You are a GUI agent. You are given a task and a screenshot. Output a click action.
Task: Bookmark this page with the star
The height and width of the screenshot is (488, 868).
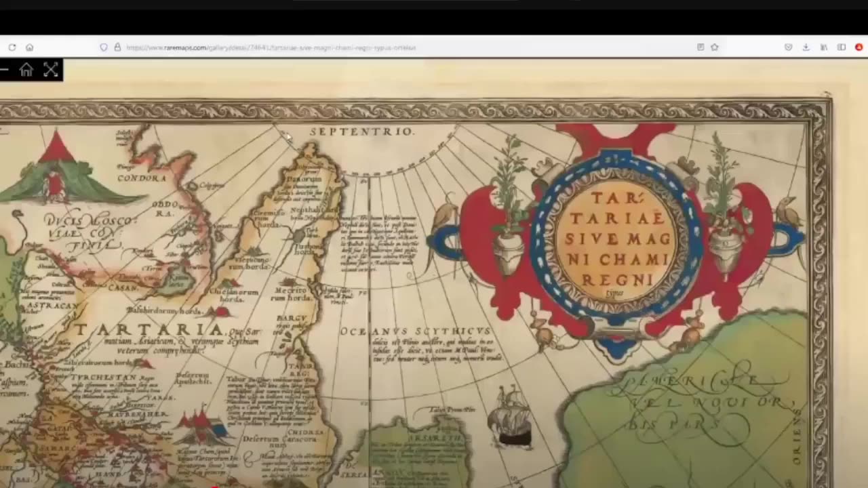coord(715,47)
